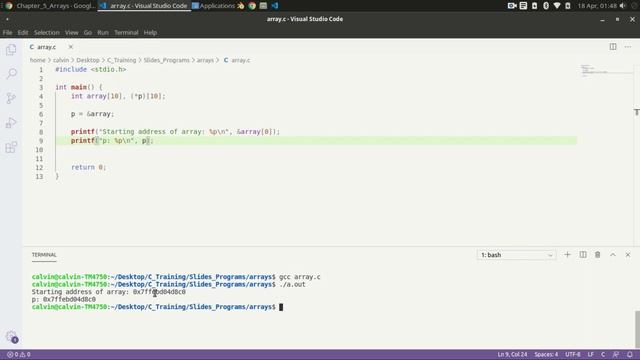This screenshot has height=360, width=640.
Task: Open the Terminal menu
Action: (126, 32)
